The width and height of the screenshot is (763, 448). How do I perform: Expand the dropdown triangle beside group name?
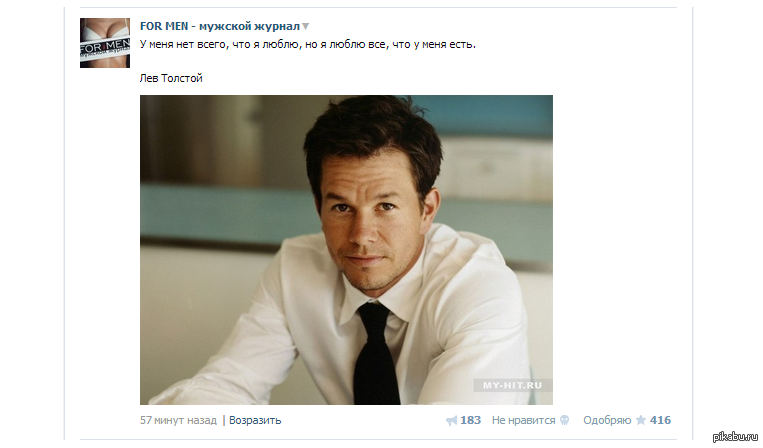306,27
